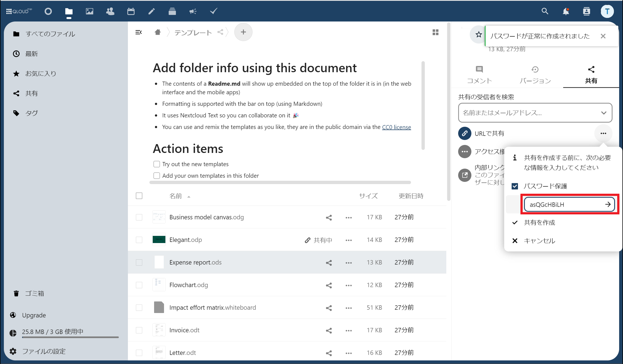Open the three-dot menu for Invoice.odt
The image size is (623, 364).
(x=348, y=330)
